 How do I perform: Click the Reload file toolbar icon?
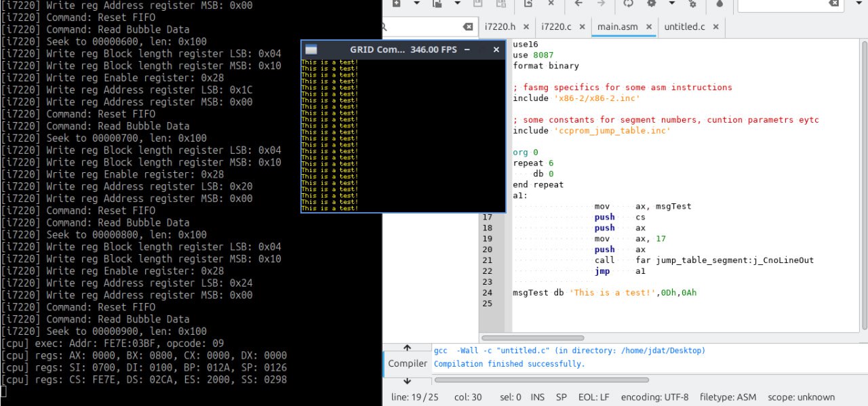[x=528, y=3]
